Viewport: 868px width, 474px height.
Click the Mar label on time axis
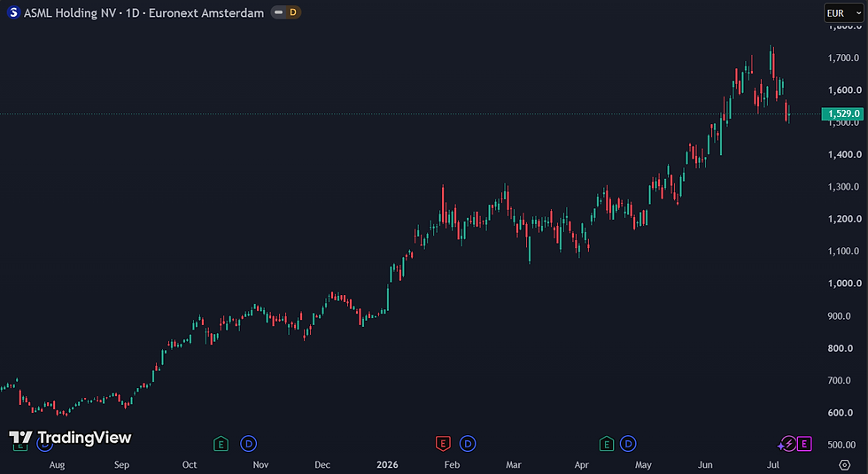click(x=513, y=464)
